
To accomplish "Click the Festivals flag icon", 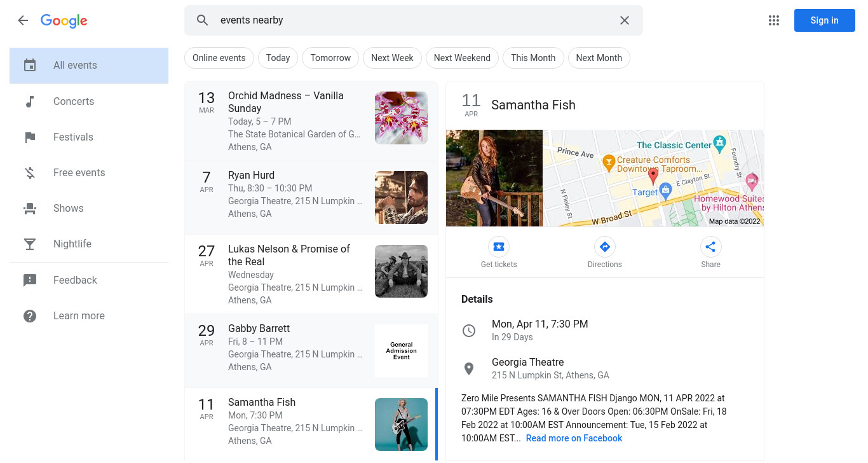I will point(30,137).
